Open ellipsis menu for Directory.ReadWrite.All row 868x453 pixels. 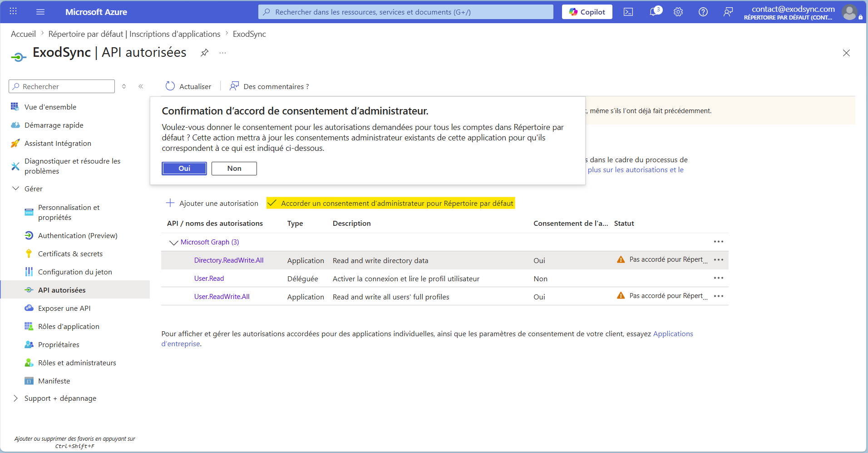[x=719, y=260]
